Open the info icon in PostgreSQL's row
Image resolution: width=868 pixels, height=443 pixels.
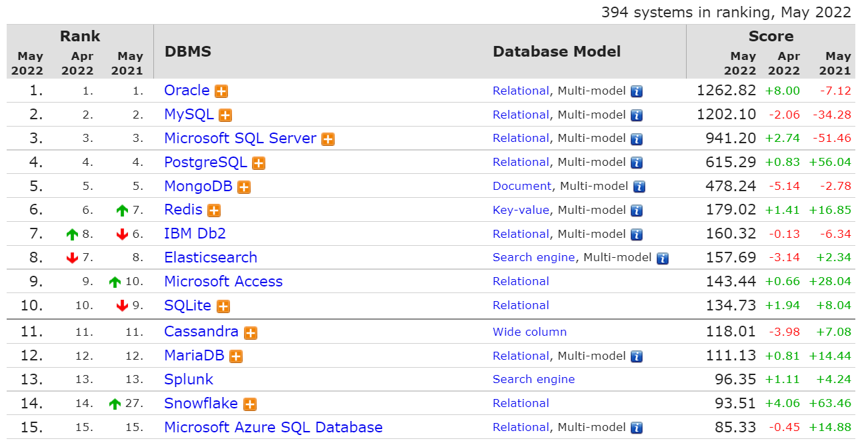coord(637,163)
